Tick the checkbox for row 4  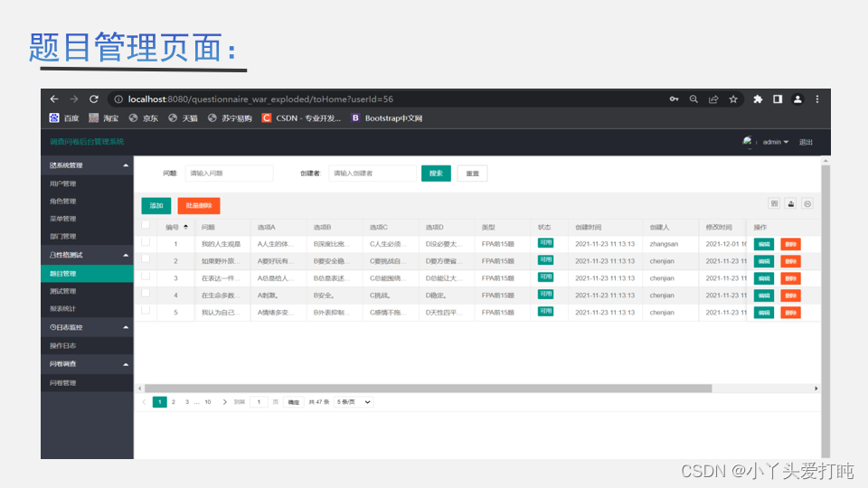click(146, 293)
